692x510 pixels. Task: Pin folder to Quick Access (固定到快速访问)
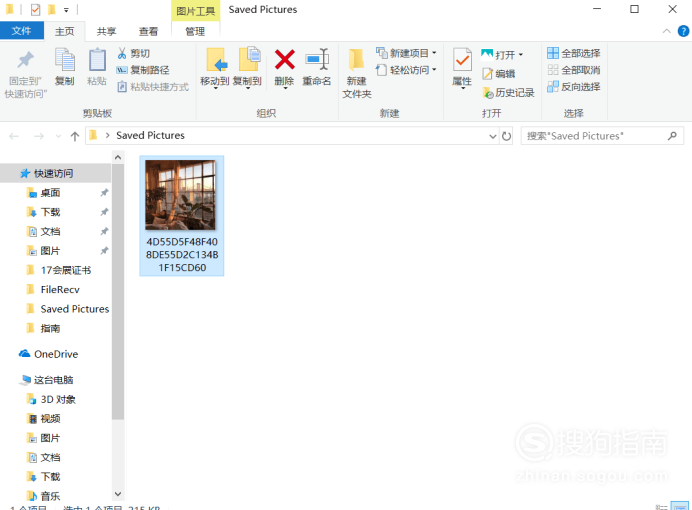click(25, 74)
